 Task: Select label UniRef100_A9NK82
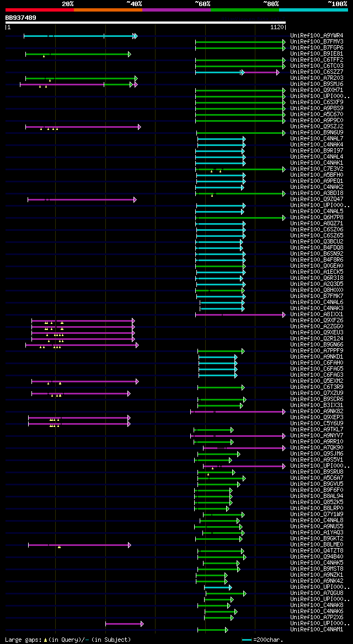point(317,412)
